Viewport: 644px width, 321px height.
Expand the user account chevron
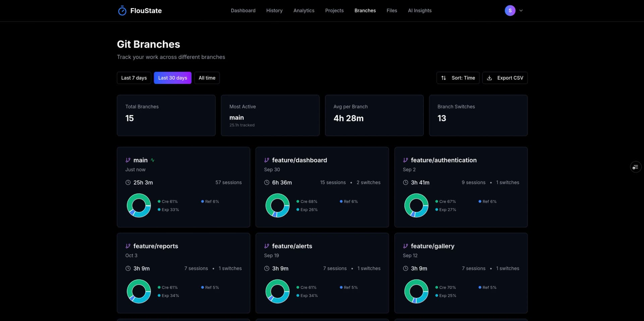[521, 10]
